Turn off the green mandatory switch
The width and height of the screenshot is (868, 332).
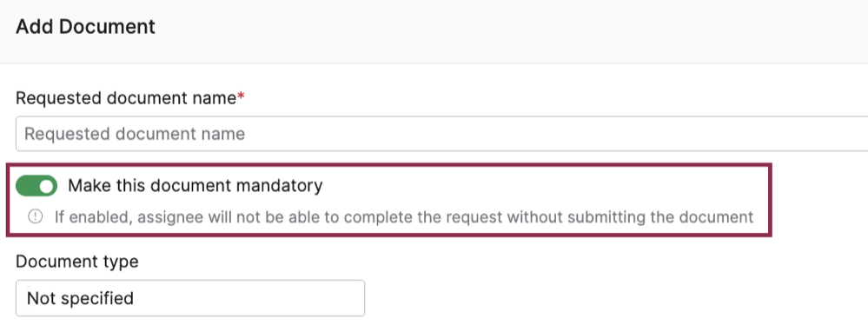coord(36,186)
